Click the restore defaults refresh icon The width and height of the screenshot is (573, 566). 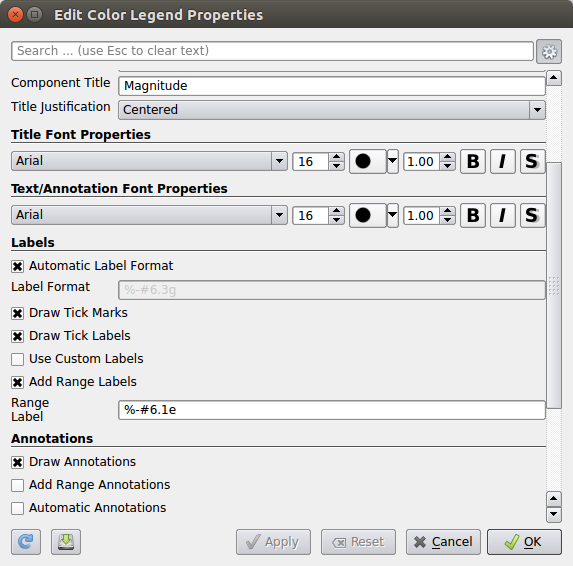26,542
